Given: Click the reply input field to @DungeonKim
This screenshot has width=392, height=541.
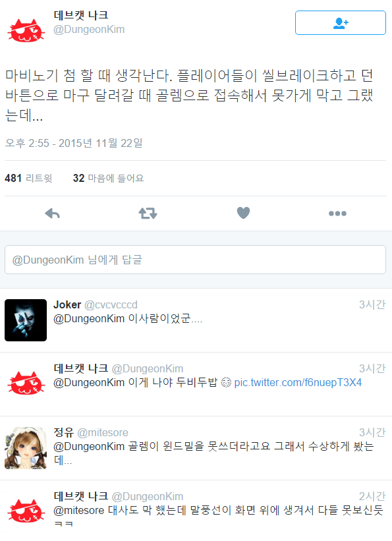Looking at the screenshot, I should tap(195, 260).
